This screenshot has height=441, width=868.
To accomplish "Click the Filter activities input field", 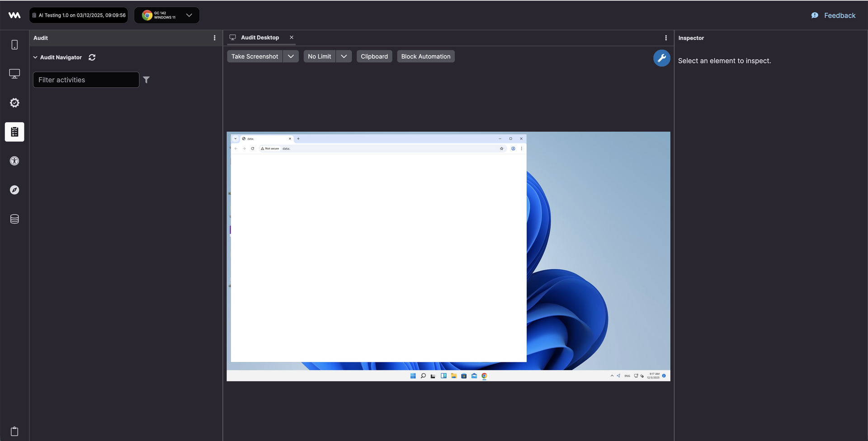I will [x=86, y=80].
